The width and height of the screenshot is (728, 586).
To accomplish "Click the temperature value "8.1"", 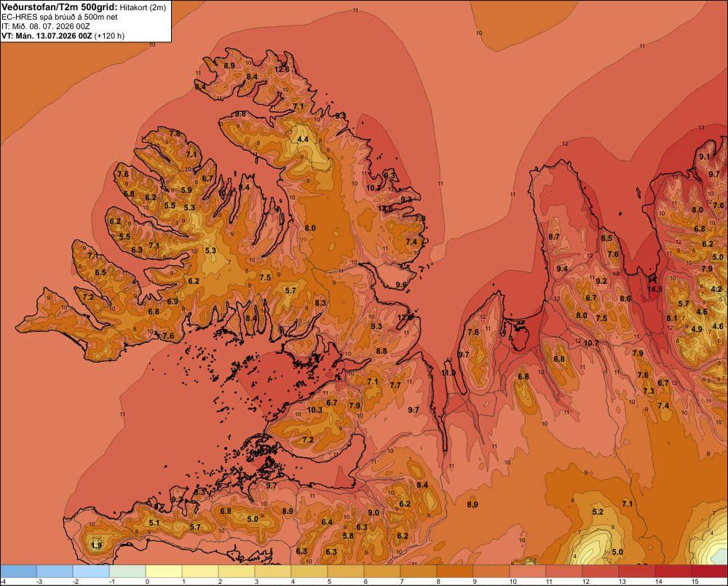I will (672, 318).
